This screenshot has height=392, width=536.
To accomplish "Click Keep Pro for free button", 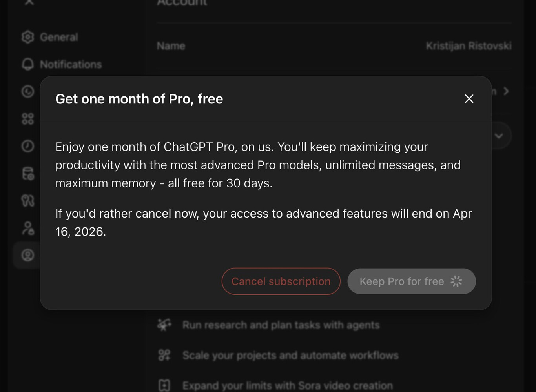I will pyautogui.click(x=412, y=281).
